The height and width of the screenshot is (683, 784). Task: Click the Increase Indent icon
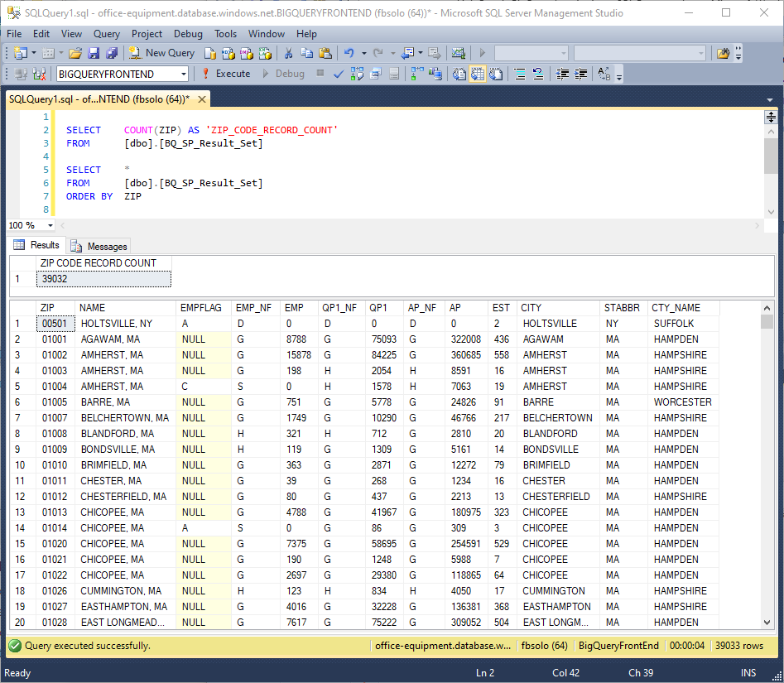[x=582, y=74]
